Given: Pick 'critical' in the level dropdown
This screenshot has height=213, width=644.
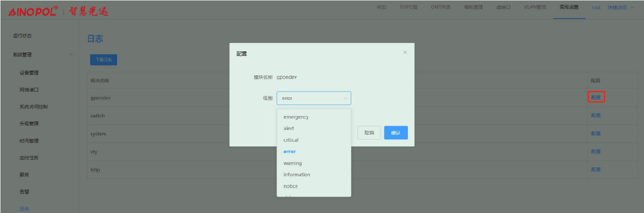Looking at the screenshot, I should click(291, 140).
